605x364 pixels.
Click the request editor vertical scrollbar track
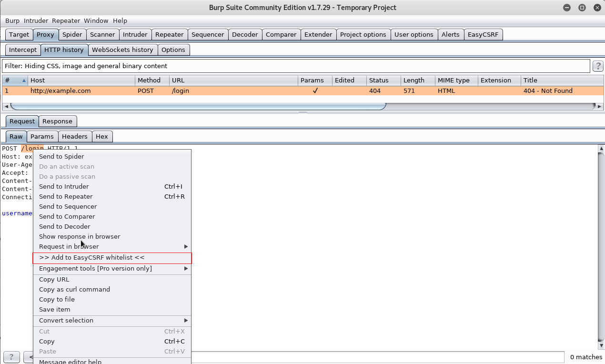pos(601,248)
